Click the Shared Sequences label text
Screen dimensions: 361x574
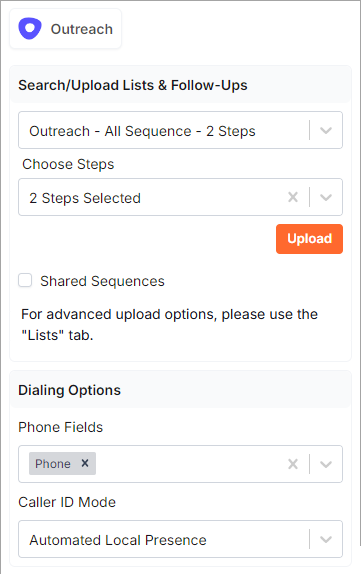coord(102,281)
